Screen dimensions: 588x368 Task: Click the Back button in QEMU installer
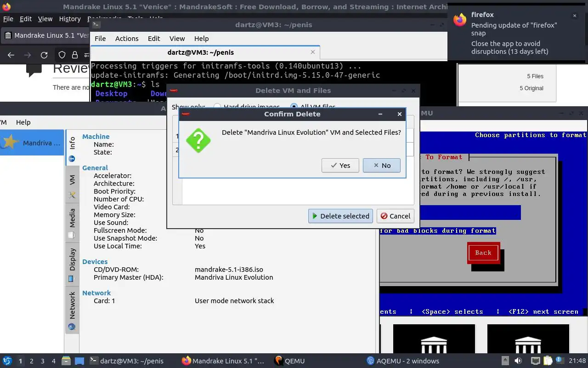point(483,253)
